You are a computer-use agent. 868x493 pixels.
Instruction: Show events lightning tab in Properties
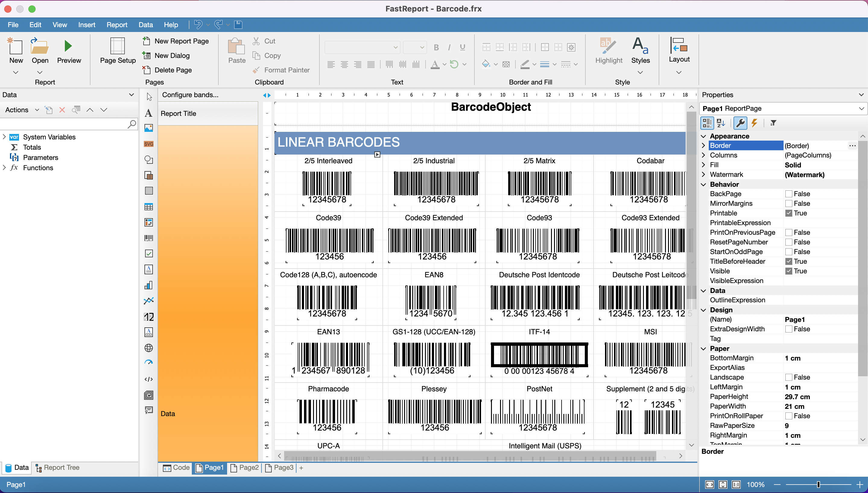[754, 123]
